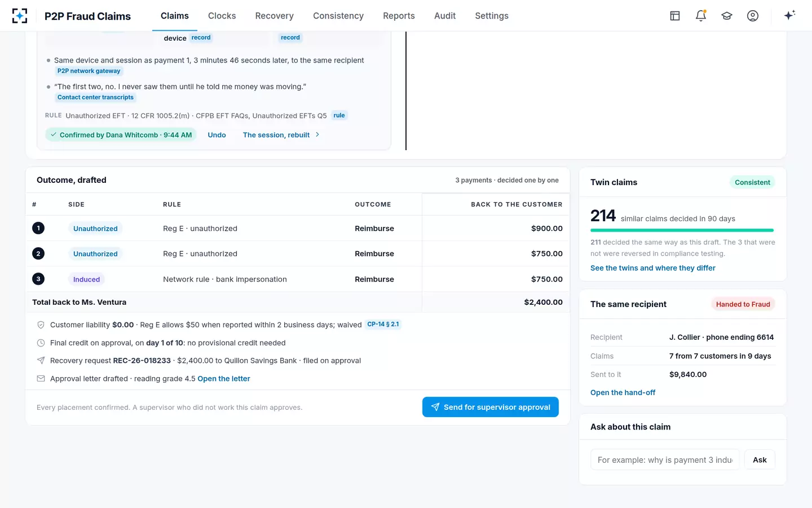
Task: Open 'The session, rebuilt' link
Action: pyautogui.click(x=281, y=135)
